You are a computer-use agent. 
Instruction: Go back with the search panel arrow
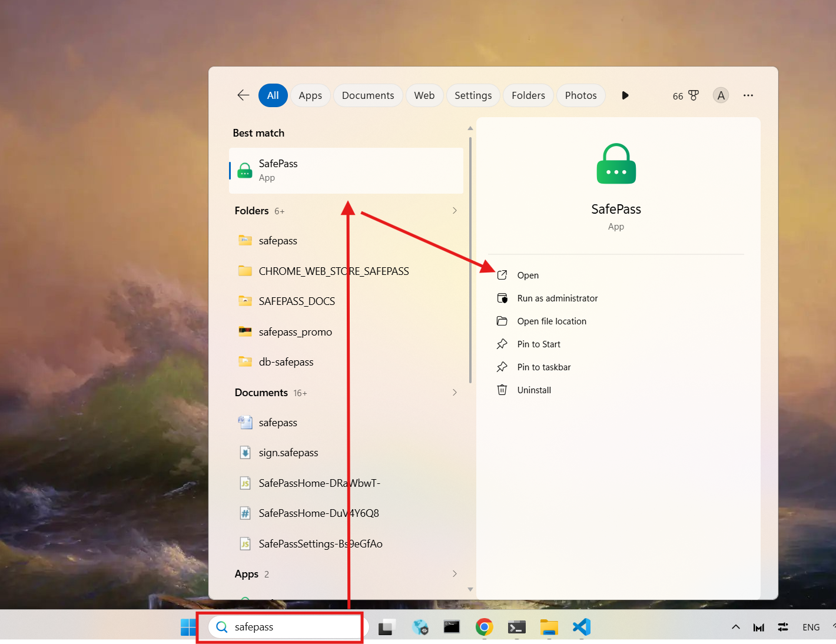(x=243, y=95)
